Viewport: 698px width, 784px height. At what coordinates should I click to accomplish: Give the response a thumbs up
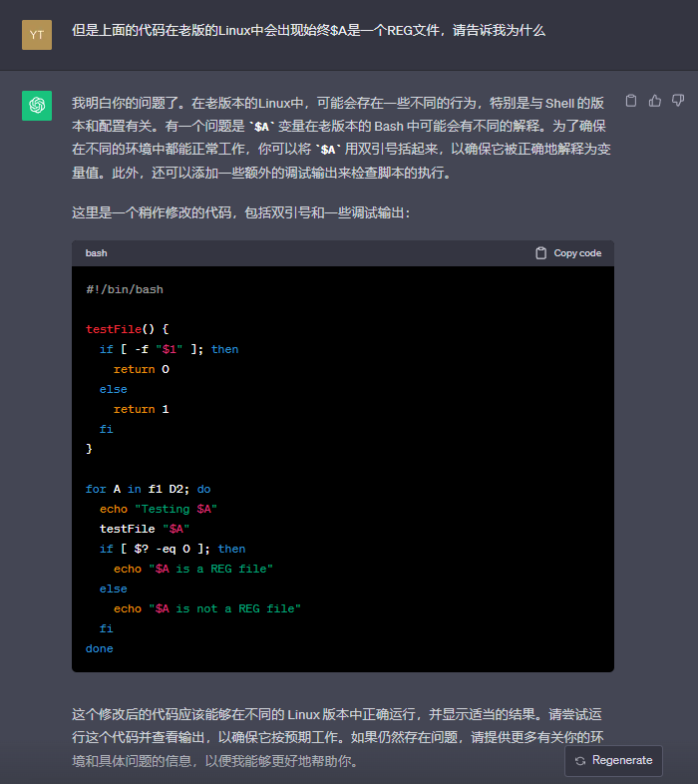tap(654, 101)
